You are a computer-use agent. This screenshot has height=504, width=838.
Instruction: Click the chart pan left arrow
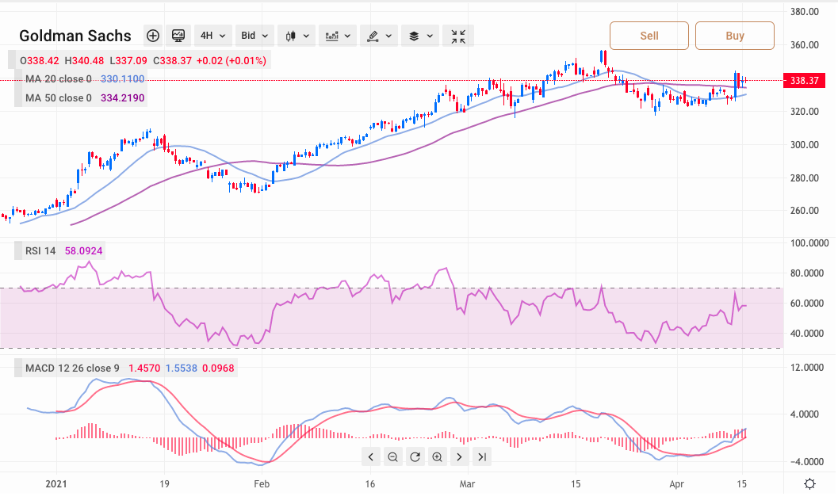click(x=371, y=457)
